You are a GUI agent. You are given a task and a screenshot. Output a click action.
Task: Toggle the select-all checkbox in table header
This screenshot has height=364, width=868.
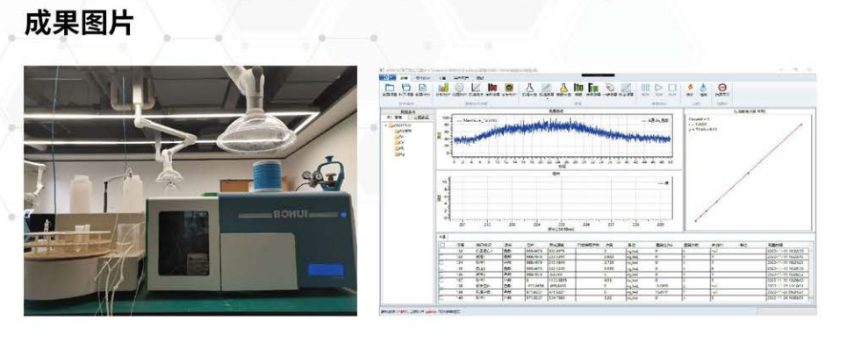[441, 244]
